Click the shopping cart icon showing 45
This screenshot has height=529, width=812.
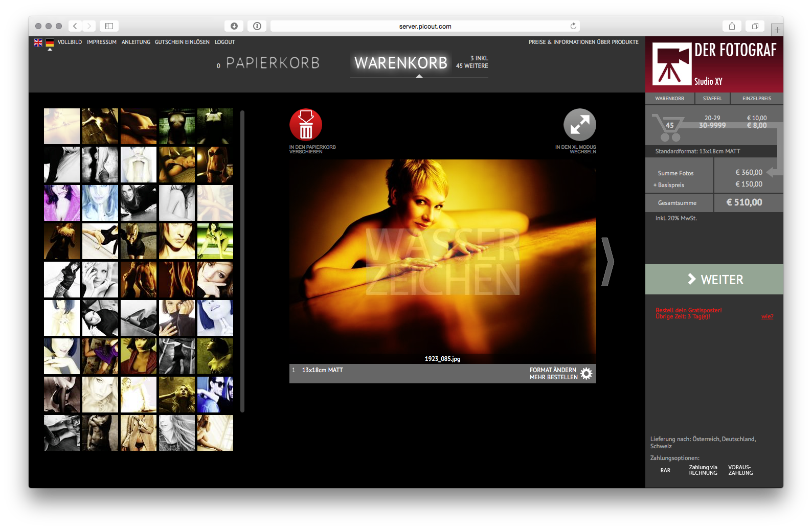[669, 127]
